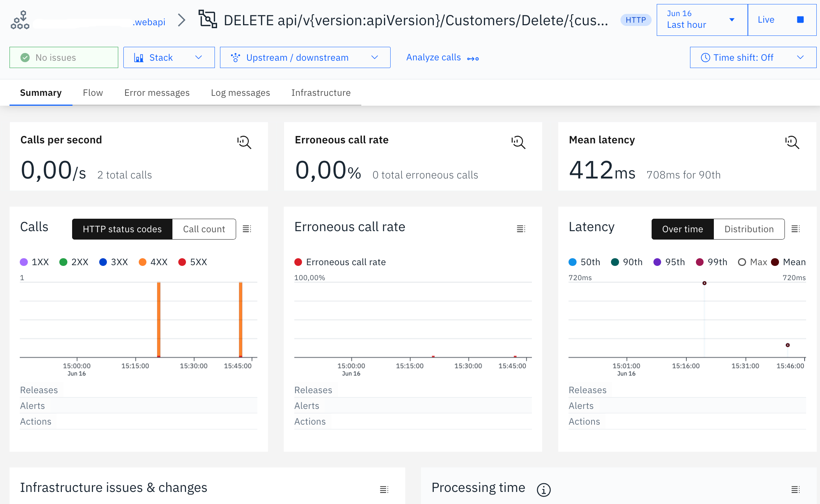Click the Live stop square icon
The width and height of the screenshot is (820, 504).
(800, 20)
